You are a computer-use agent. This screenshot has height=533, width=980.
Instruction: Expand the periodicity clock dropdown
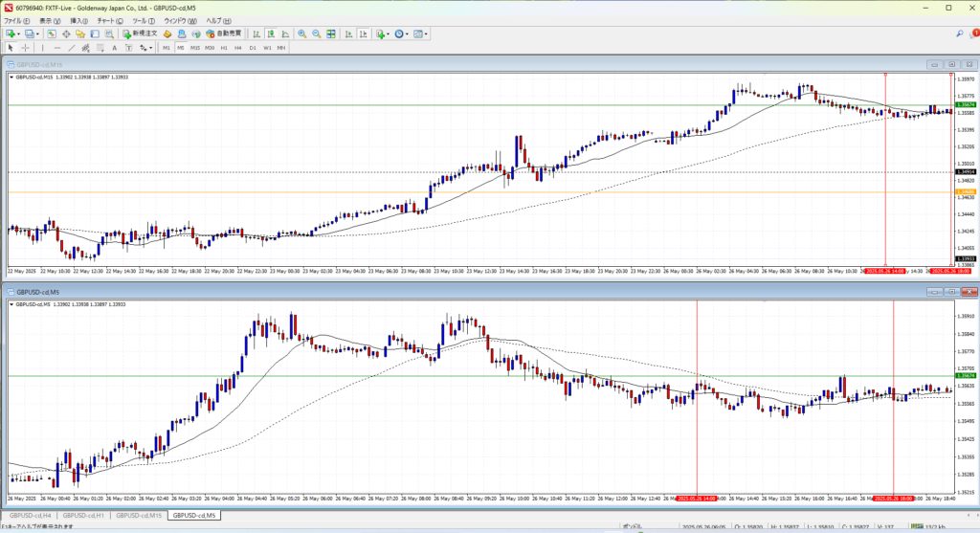[409, 33]
